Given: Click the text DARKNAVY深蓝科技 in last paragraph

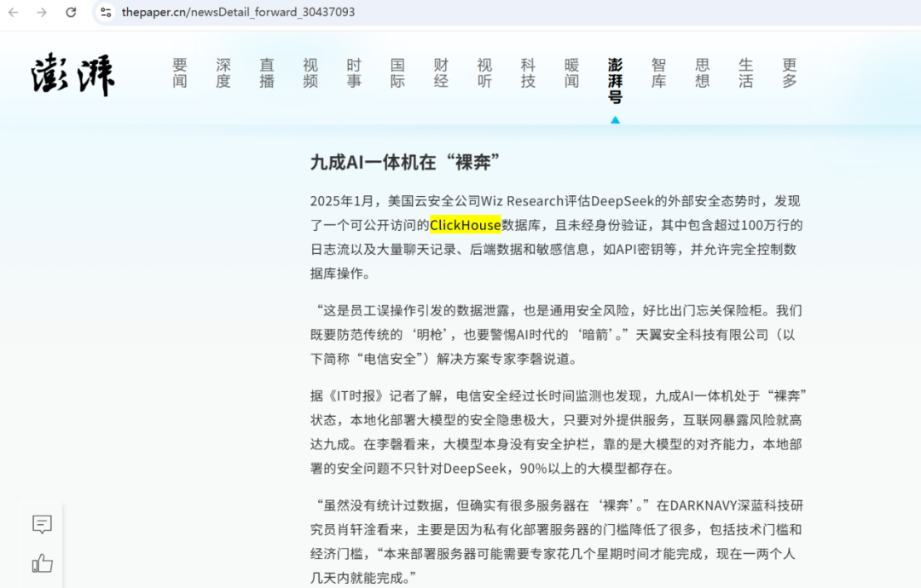Looking at the screenshot, I should pyautogui.click(x=724, y=505).
